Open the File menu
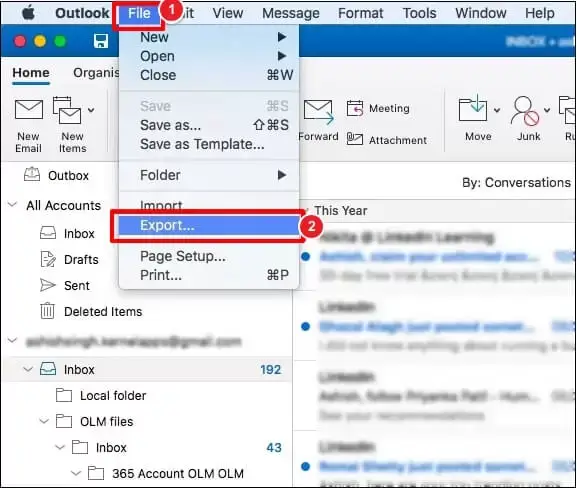Screen dimensions: 577x489 tap(139, 14)
